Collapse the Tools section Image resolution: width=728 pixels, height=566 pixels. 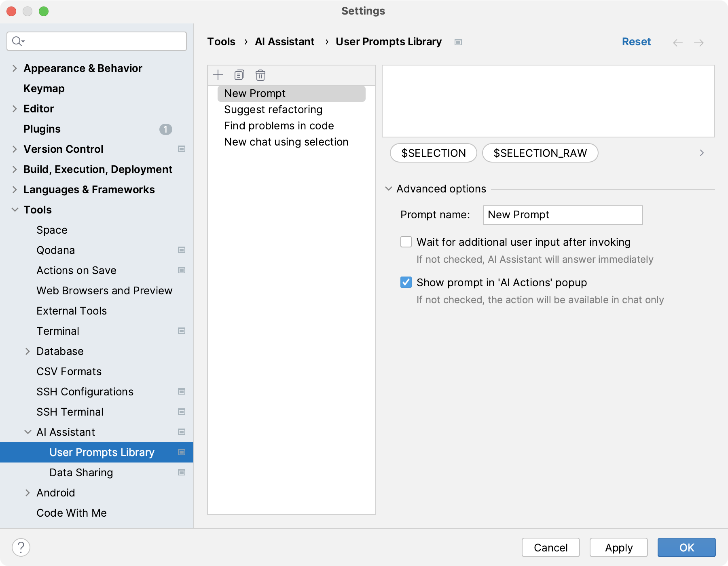pos(15,209)
